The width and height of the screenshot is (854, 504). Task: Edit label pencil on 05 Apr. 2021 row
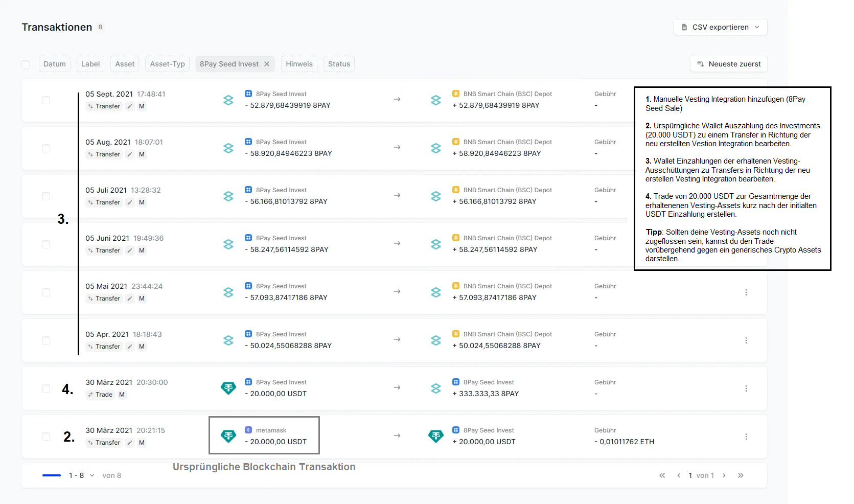coord(130,347)
